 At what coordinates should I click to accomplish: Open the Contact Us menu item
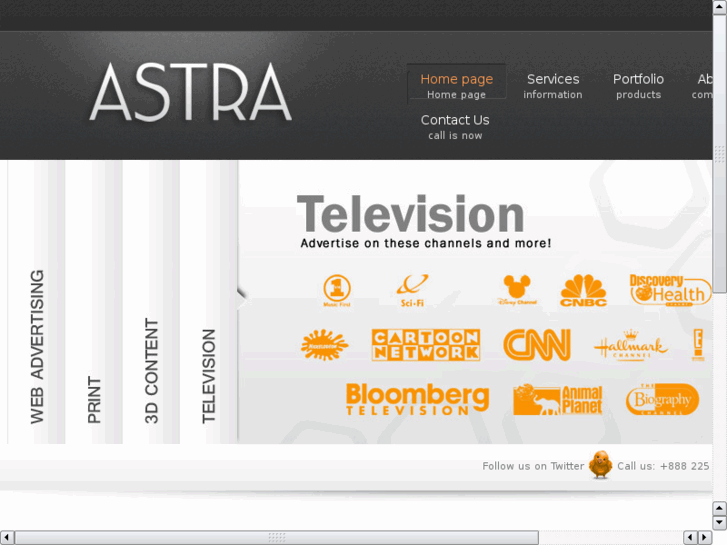(x=455, y=127)
